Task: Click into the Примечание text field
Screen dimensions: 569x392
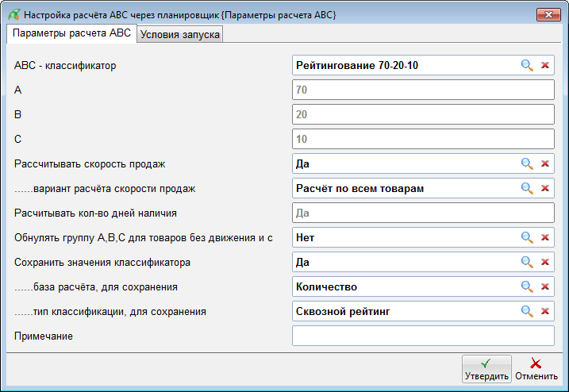Action: coord(422,336)
